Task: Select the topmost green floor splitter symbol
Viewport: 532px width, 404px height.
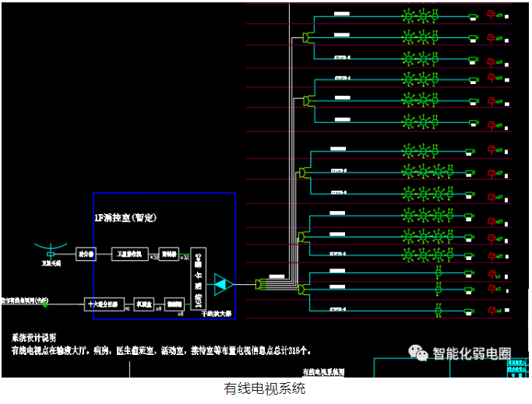Action: pyautogui.click(x=306, y=37)
